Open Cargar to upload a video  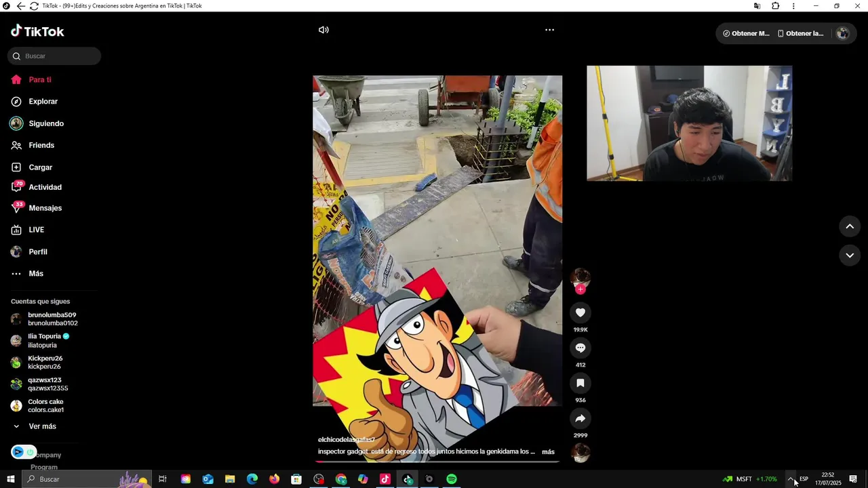[x=32, y=167]
